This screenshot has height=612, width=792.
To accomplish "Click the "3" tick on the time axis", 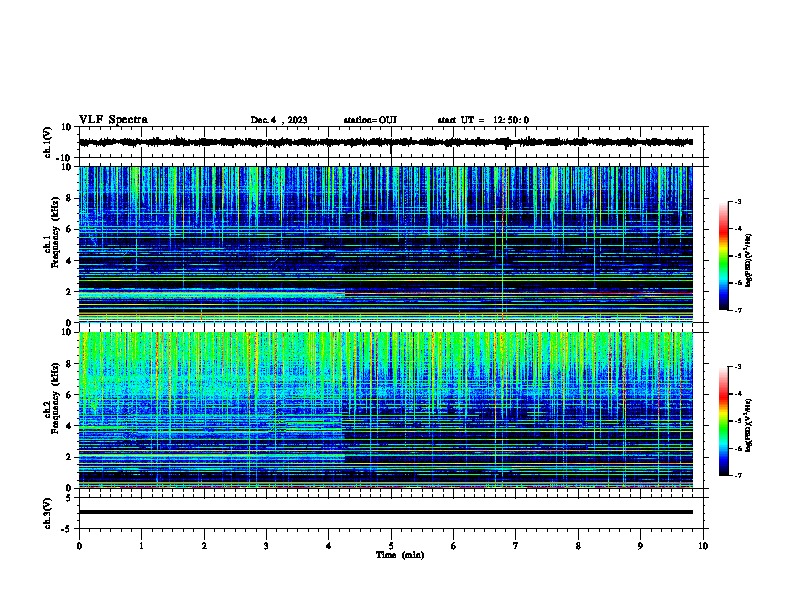I will (x=266, y=546).
